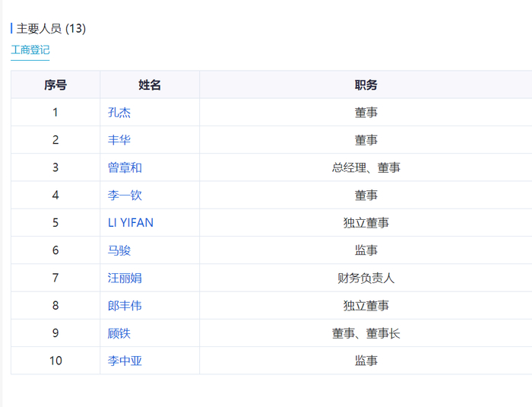Viewport: 532px width, 407px height.
Task: Open the profile link for 孔杰
Action: (119, 113)
